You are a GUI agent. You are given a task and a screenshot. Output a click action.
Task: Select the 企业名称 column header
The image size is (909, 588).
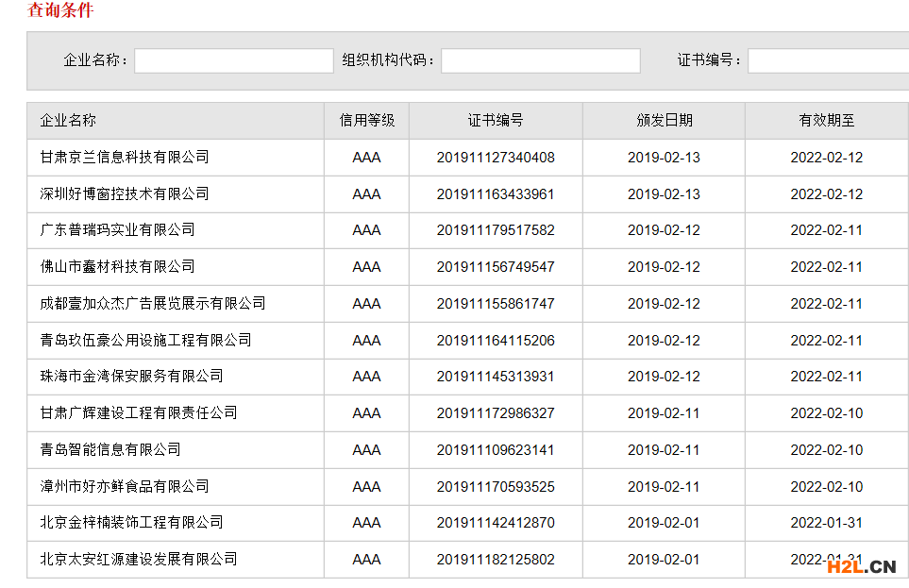[68, 121]
